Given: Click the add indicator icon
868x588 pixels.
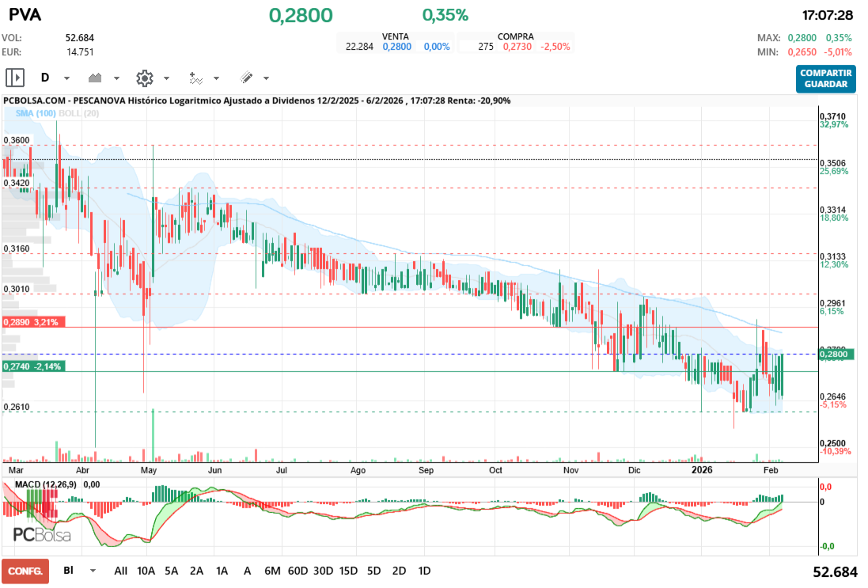Looking at the screenshot, I should pyautogui.click(x=197, y=78).
